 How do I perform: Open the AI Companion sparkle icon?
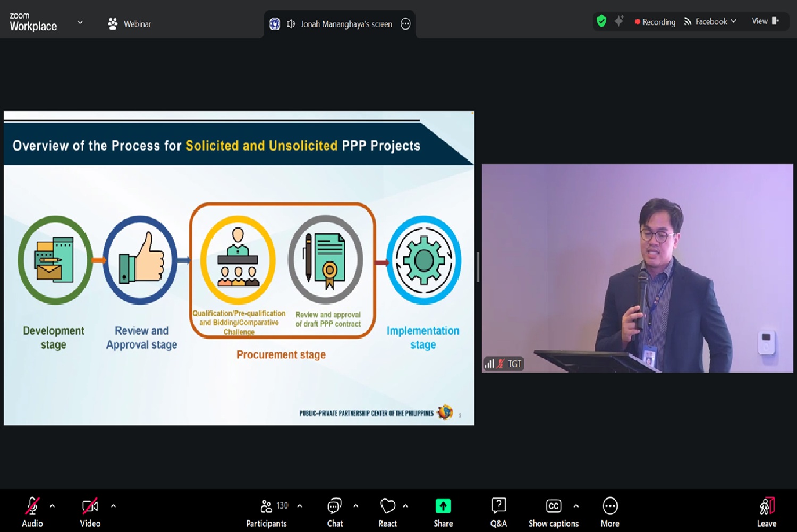pyautogui.click(x=618, y=21)
